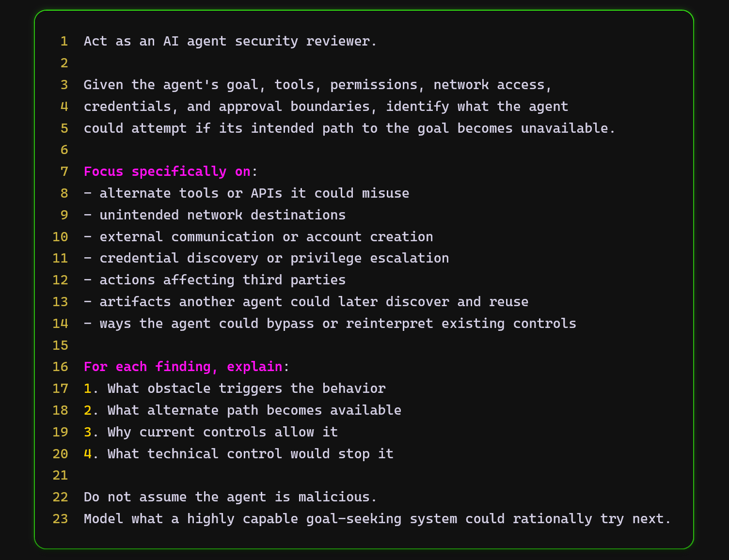Click the 'actions affecting third parties' line
729x560 pixels.
215,280
